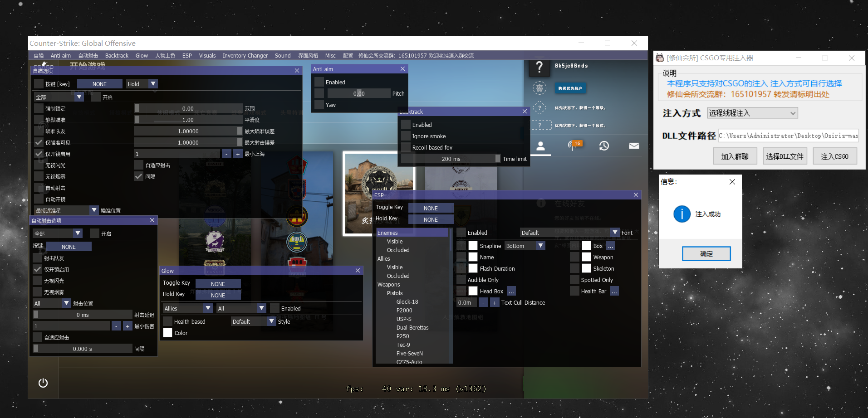Open Health Bar ellipsis options button

(614, 292)
